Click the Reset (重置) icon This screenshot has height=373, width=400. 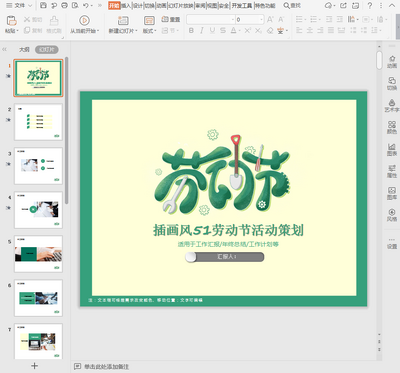click(x=165, y=20)
